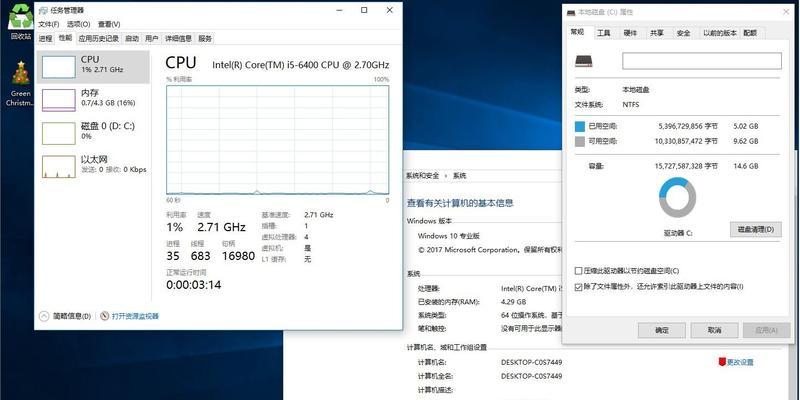Screen dimensions: 800x400
Task: Switch to the 启动 tab
Action: pyautogui.click(x=132, y=38)
